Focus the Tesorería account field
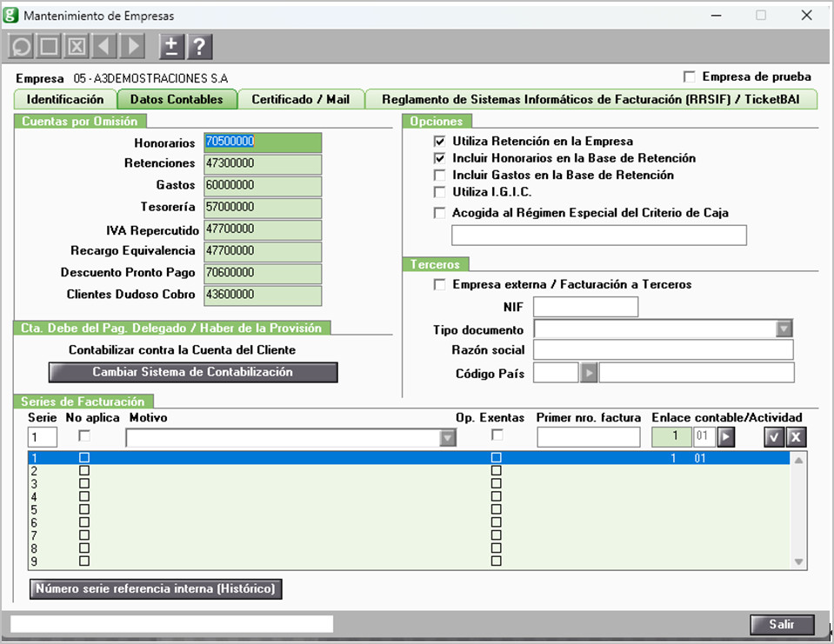 point(263,208)
